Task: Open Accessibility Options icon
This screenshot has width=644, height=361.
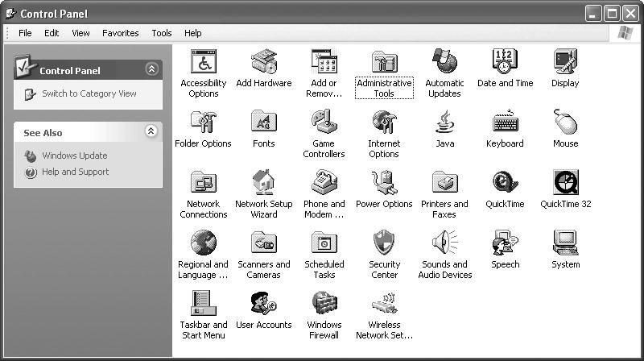Action: coord(203,62)
